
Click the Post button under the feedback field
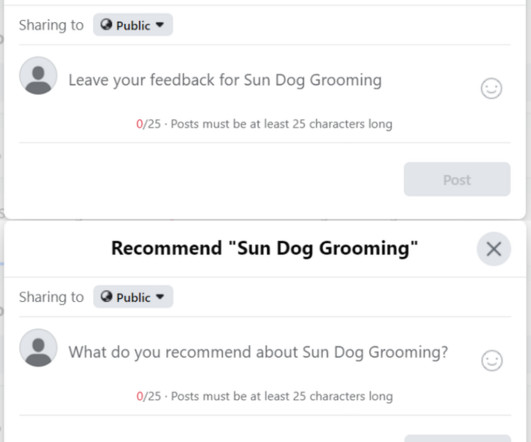pyautogui.click(x=457, y=179)
